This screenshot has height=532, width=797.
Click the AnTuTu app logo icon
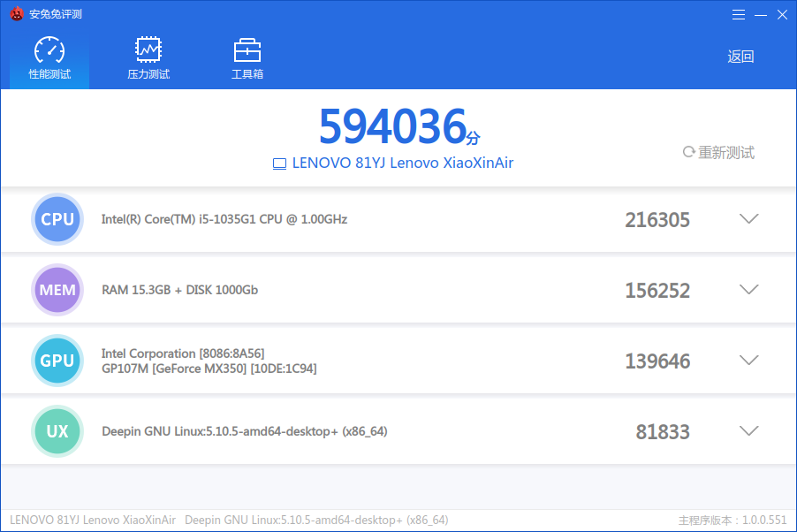(x=17, y=14)
